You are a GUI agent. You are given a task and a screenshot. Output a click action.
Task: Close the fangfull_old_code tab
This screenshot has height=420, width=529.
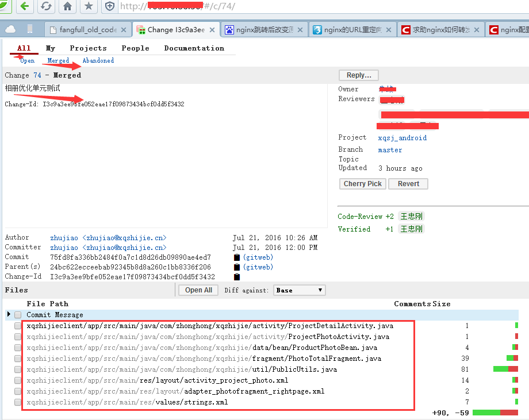click(124, 30)
